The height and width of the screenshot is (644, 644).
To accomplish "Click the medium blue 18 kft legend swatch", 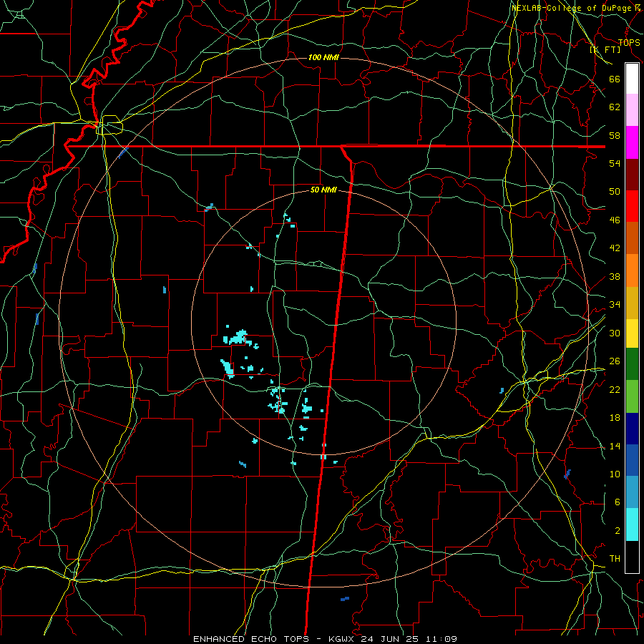I will coord(632,460).
